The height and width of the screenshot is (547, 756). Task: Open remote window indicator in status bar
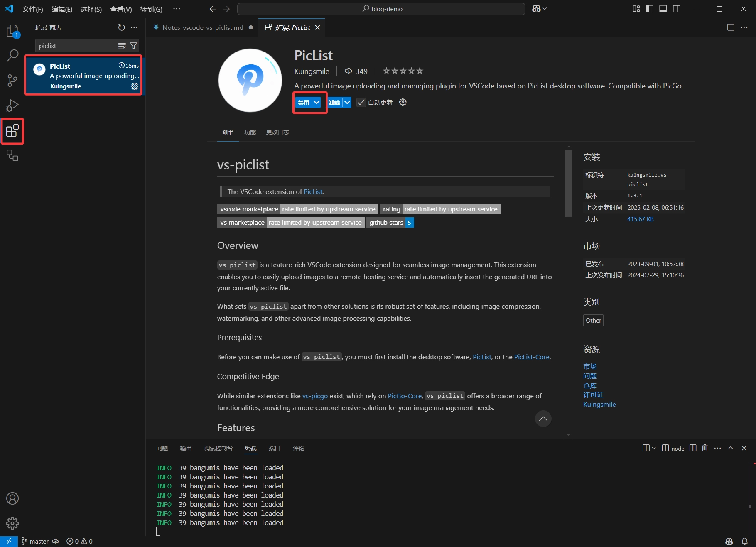[x=9, y=542]
